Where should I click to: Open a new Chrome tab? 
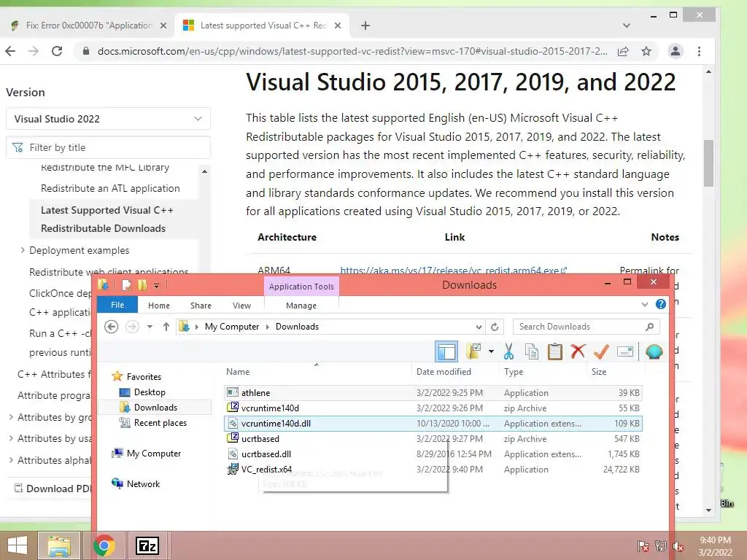(365, 26)
